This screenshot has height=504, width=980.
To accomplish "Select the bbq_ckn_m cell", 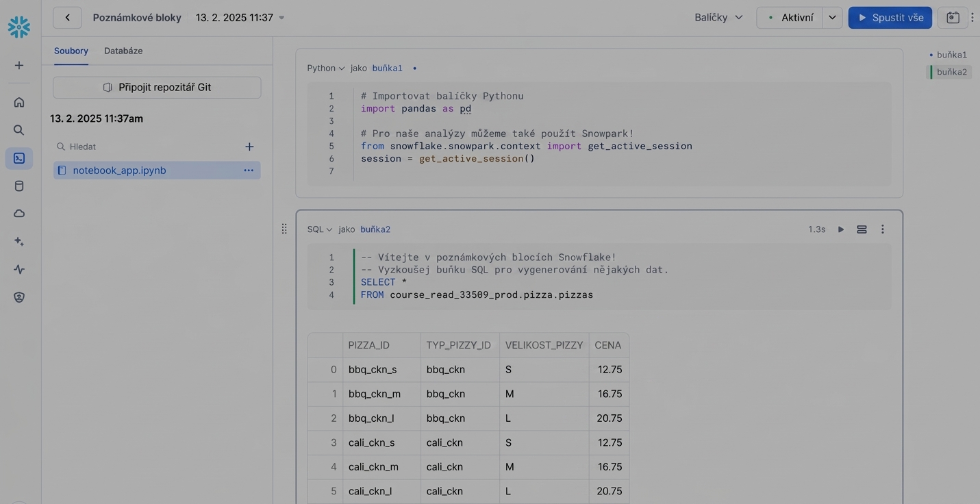I will tap(381, 394).
